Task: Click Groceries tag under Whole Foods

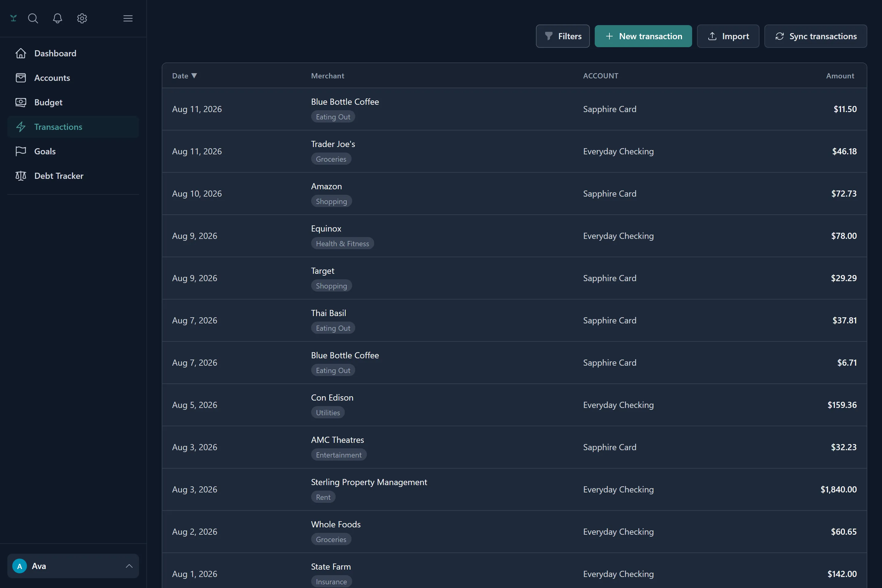Action: click(331, 539)
